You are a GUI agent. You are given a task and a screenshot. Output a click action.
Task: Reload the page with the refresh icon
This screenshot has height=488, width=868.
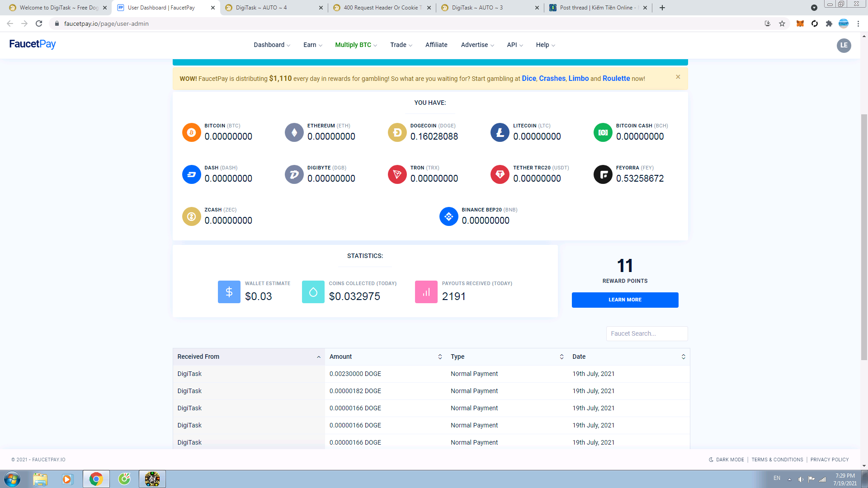click(x=39, y=23)
